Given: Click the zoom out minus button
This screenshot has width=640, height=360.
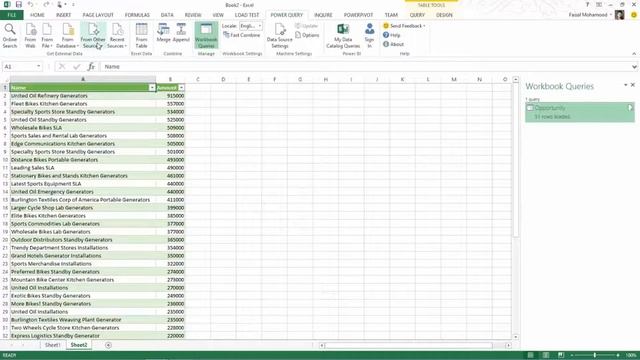Looking at the screenshot, I should click(x=572, y=355).
